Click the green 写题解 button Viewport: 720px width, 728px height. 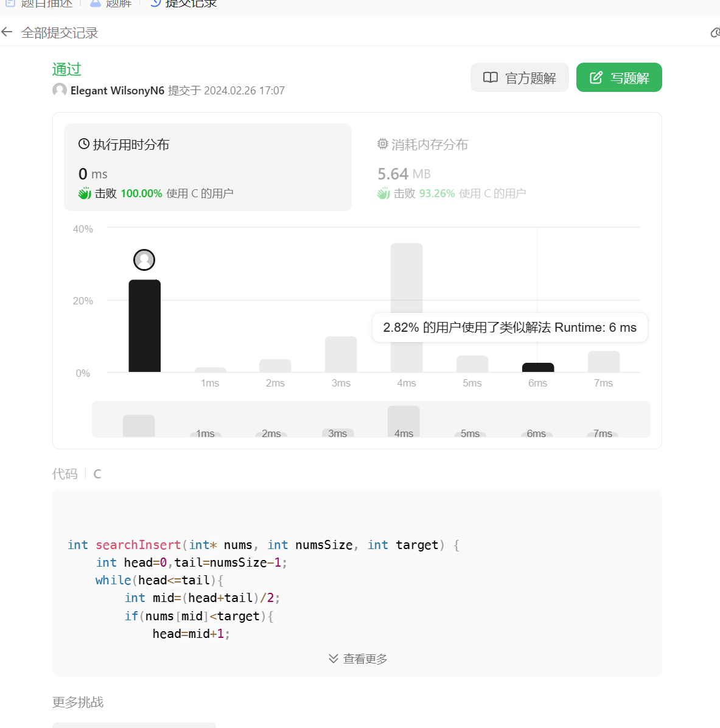pyautogui.click(x=619, y=77)
